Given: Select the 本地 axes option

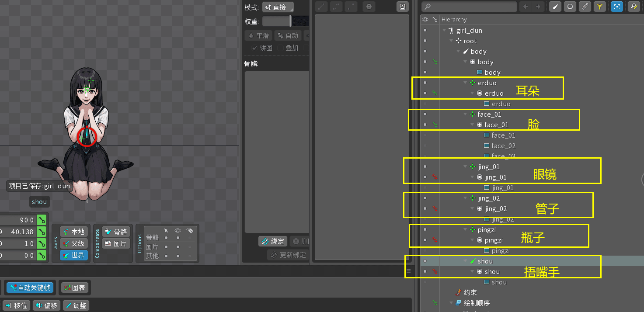Looking at the screenshot, I should point(73,232).
